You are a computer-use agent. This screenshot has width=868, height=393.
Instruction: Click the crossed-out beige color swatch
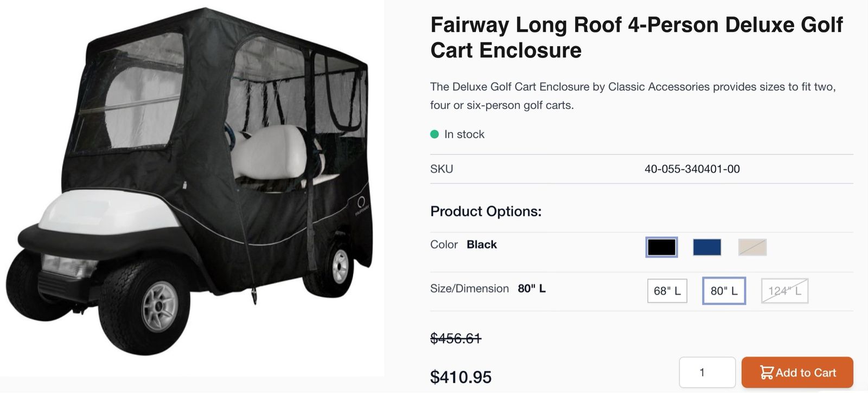tap(752, 247)
